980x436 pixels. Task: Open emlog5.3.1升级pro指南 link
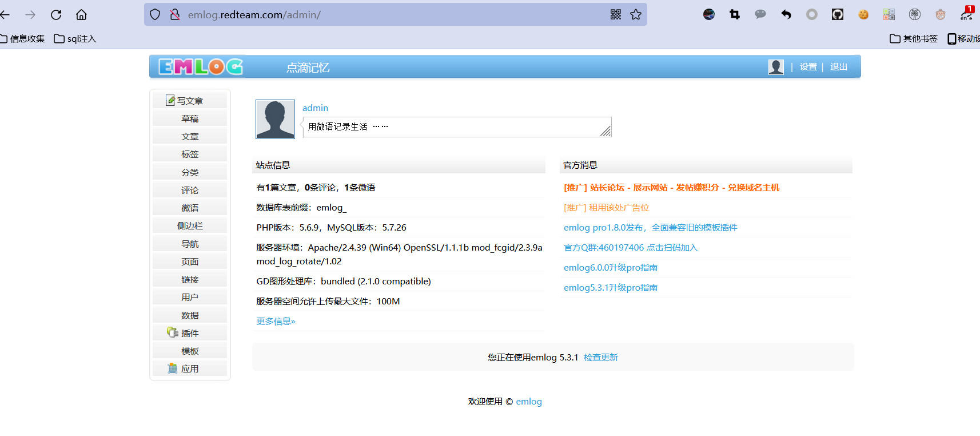coord(611,287)
